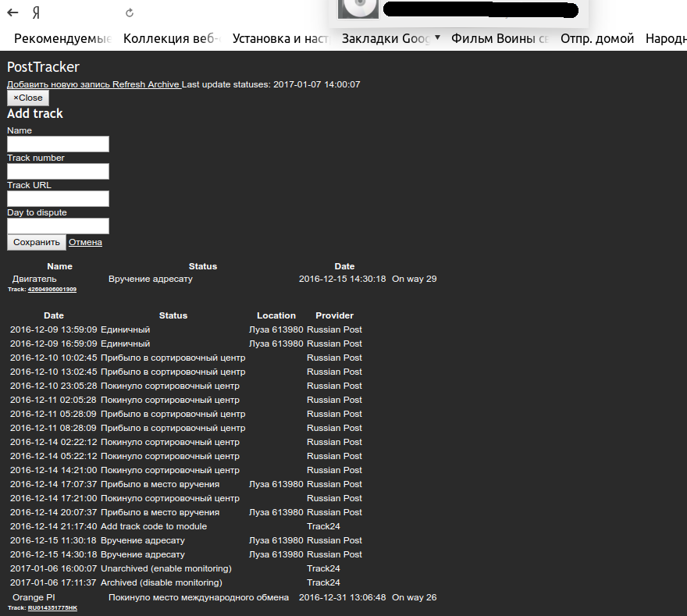
Task: Reload the page with refresh icon
Action: click(x=130, y=13)
